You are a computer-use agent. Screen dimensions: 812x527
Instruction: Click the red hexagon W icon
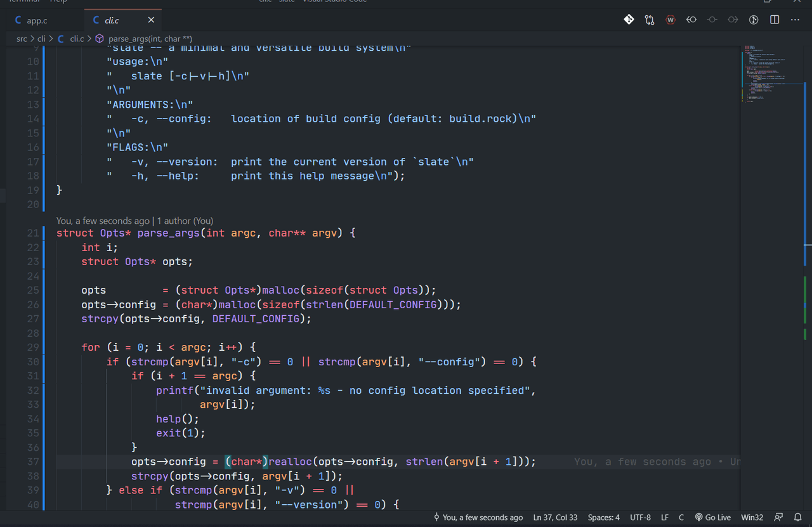point(671,20)
